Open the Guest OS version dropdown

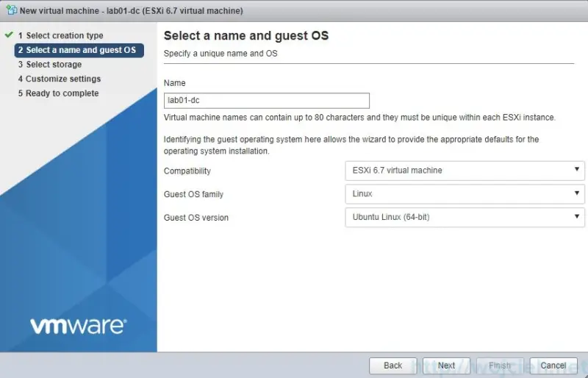tap(465, 218)
